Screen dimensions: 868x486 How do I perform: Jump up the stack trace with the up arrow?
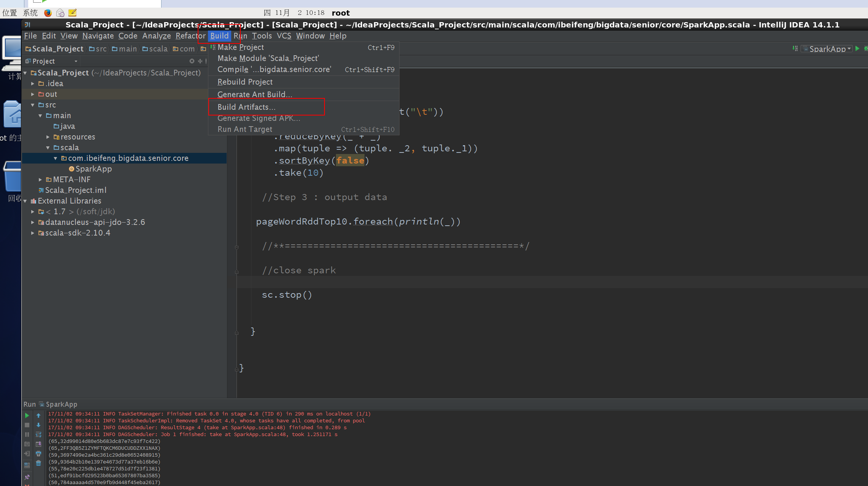click(x=38, y=415)
